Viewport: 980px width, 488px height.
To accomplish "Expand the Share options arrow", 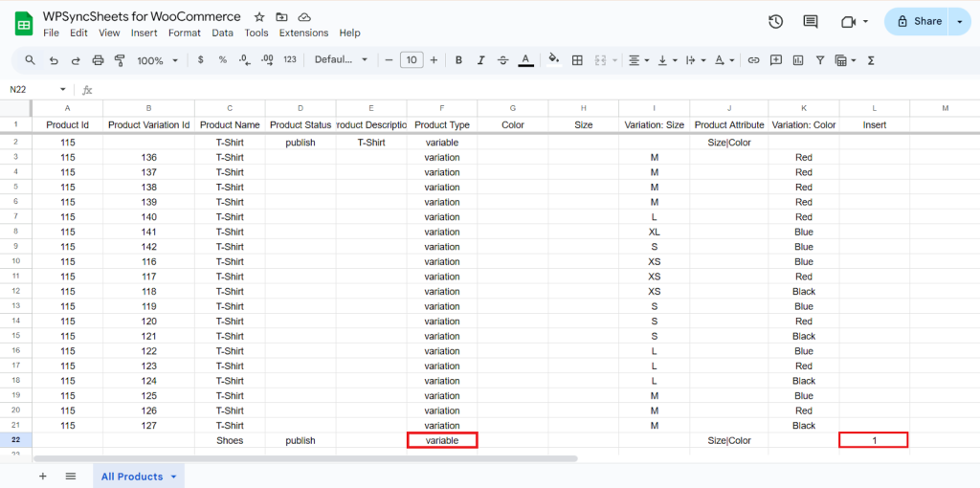I will (x=959, y=21).
